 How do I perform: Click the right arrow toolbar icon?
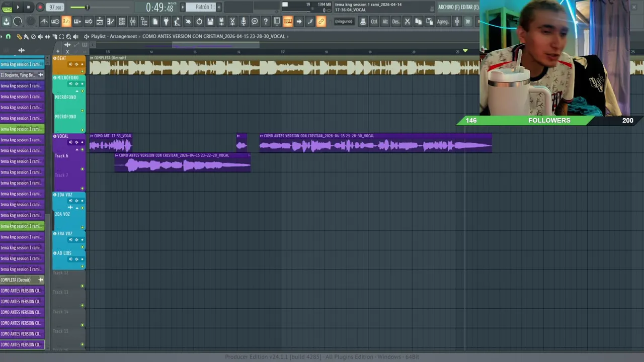[299, 21]
